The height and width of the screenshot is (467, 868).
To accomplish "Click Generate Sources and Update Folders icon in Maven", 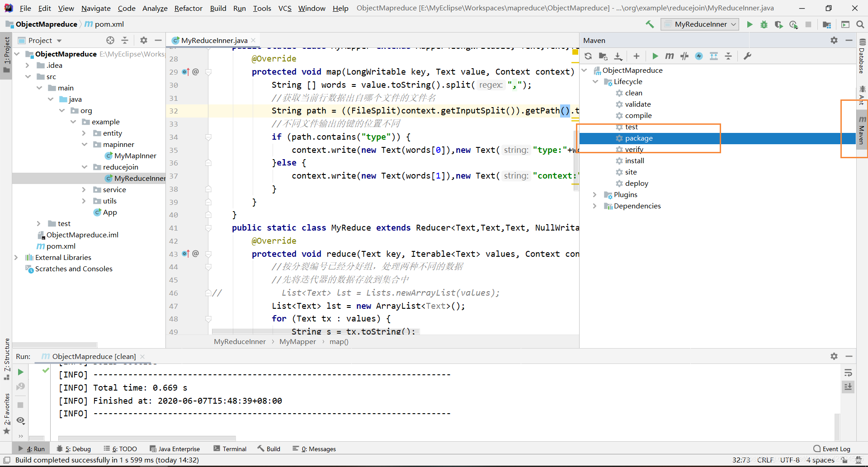I will tap(603, 56).
